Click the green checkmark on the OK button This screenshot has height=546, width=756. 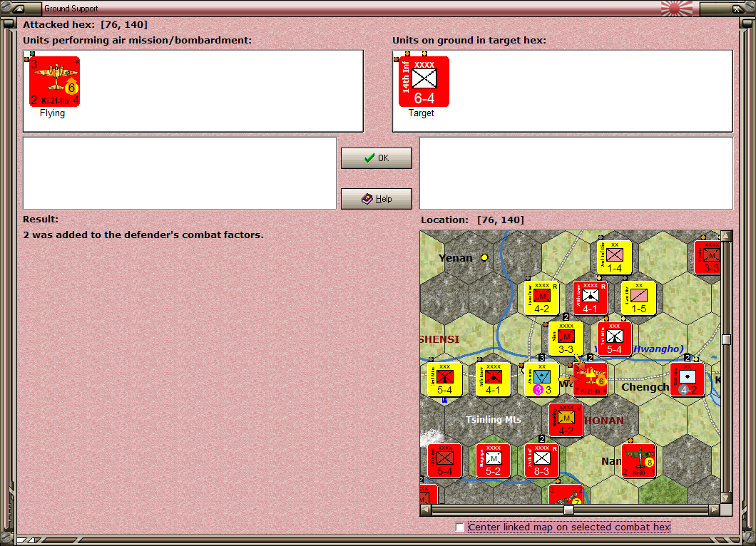point(369,158)
